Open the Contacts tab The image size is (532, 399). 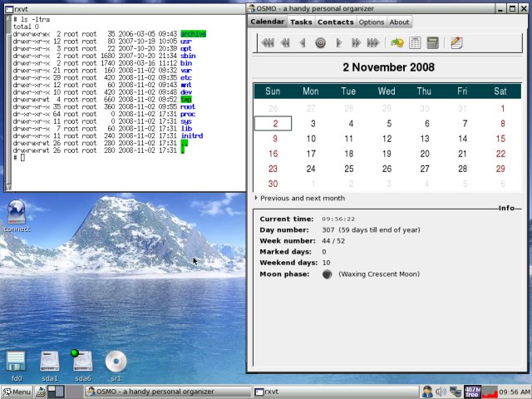[x=335, y=22]
